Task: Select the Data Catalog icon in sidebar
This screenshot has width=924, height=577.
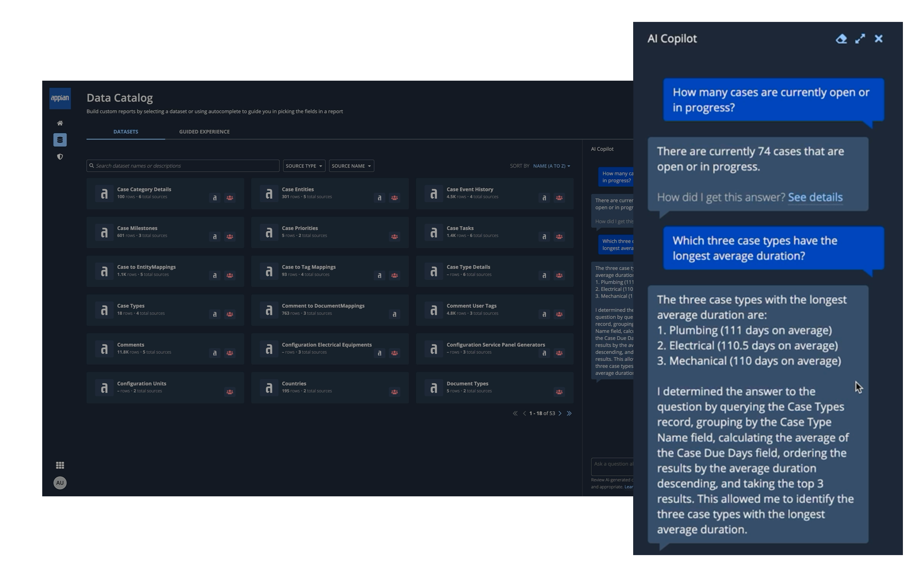Action: pos(60,140)
